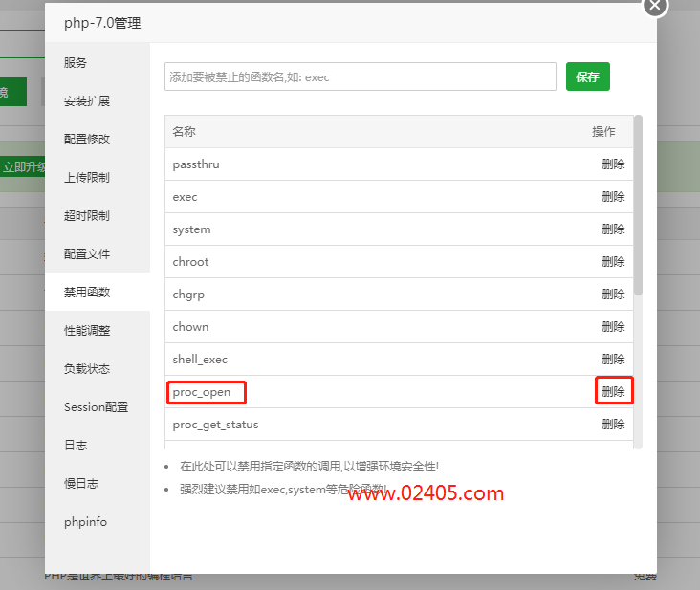Click the proc_open name cell
The width and height of the screenshot is (700, 590).
coord(202,392)
